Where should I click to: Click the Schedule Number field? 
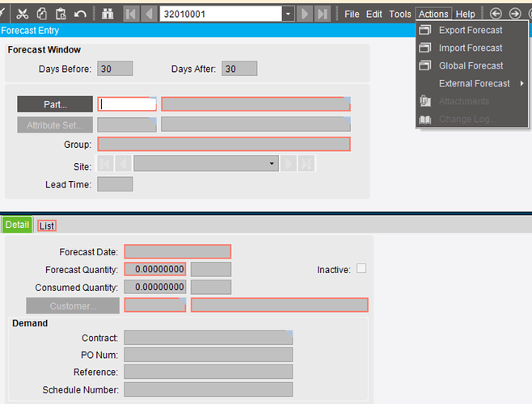(209, 389)
